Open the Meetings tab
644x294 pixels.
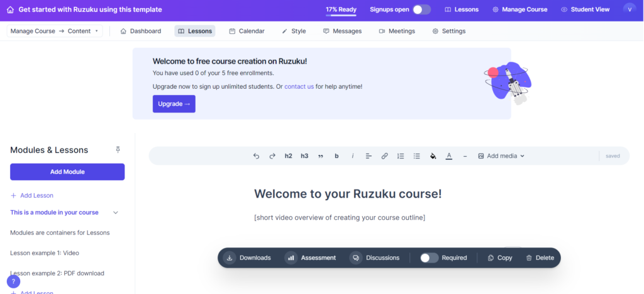coord(397,31)
